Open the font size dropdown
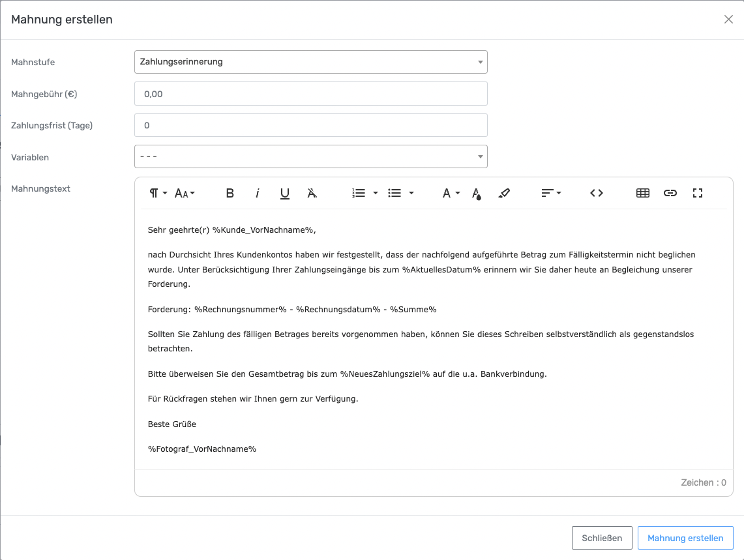744x560 pixels. (x=185, y=193)
